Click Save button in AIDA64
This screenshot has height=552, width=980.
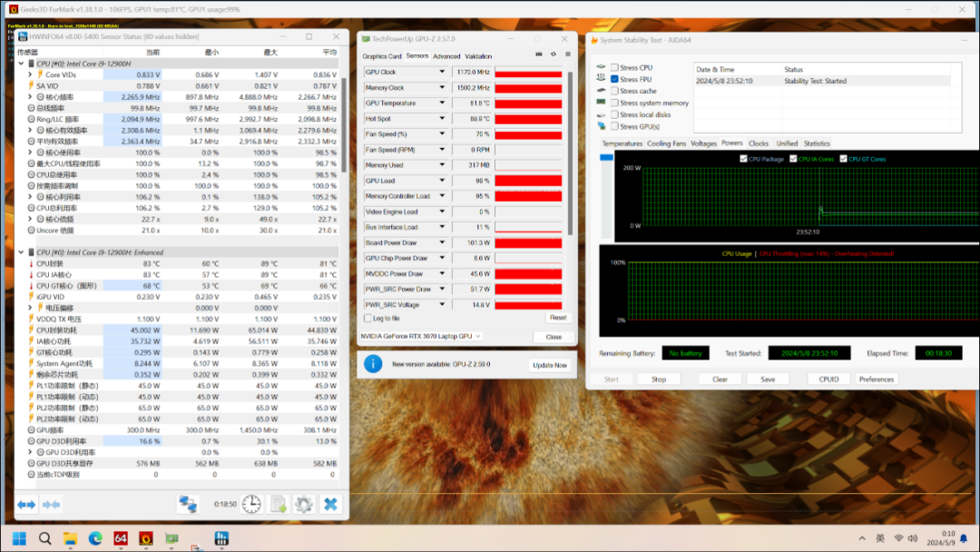(x=768, y=379)
